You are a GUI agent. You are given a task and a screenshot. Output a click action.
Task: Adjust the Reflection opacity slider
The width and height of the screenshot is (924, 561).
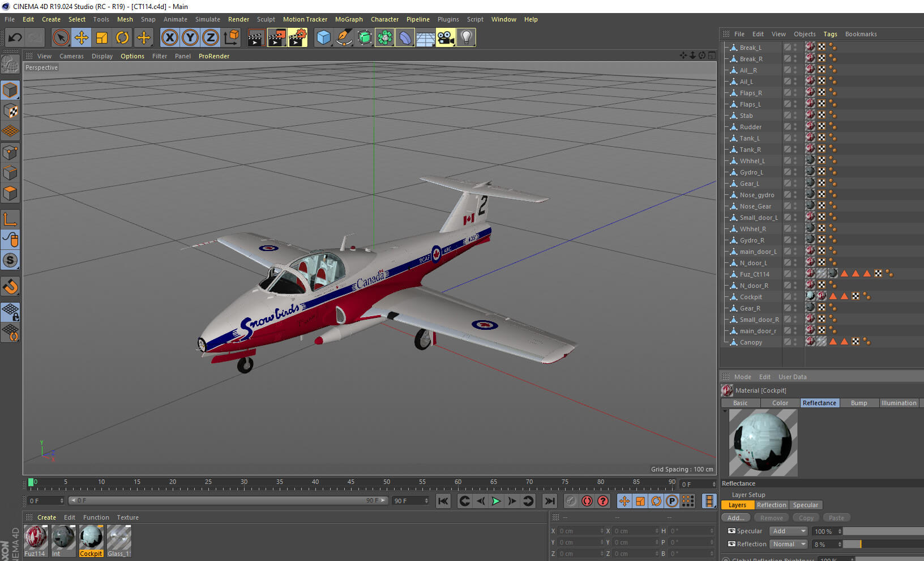click(x=883, y=544)
